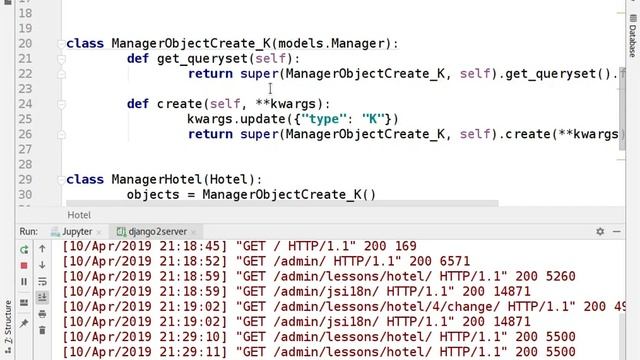Click the 'GET /admin/ HTTP/1.1' log line

click(266, 261)
